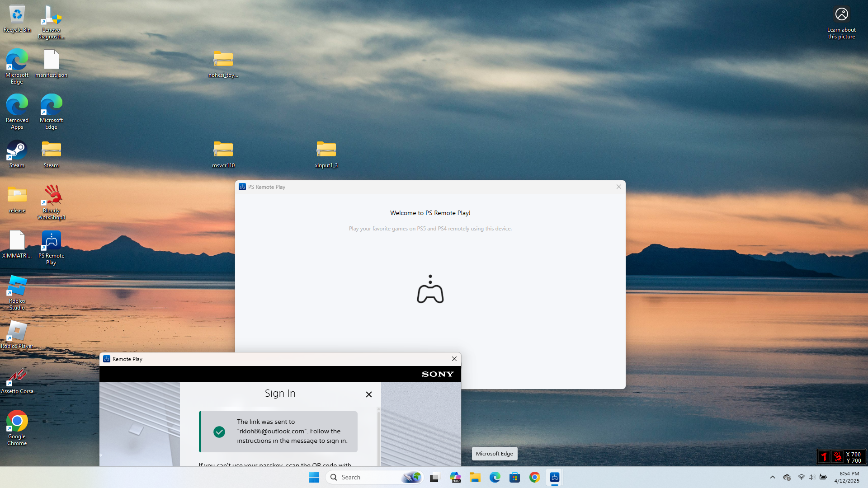Open Microsoft Store from the taskbar

515,477
